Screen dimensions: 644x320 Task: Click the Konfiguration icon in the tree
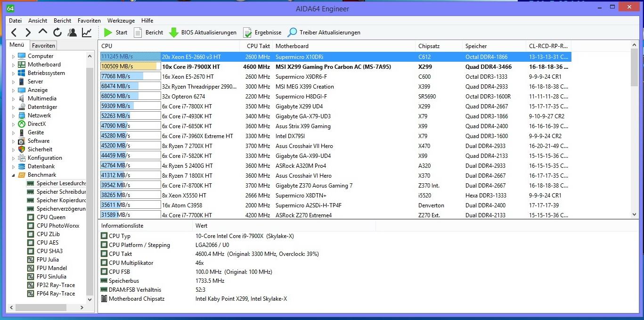tap(21, 158)
